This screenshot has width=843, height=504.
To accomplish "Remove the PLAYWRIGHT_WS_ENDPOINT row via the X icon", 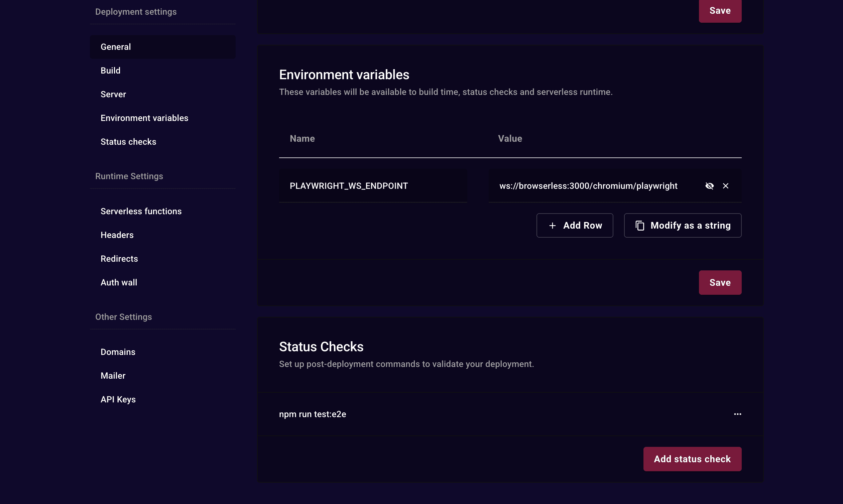I will 726,186.
